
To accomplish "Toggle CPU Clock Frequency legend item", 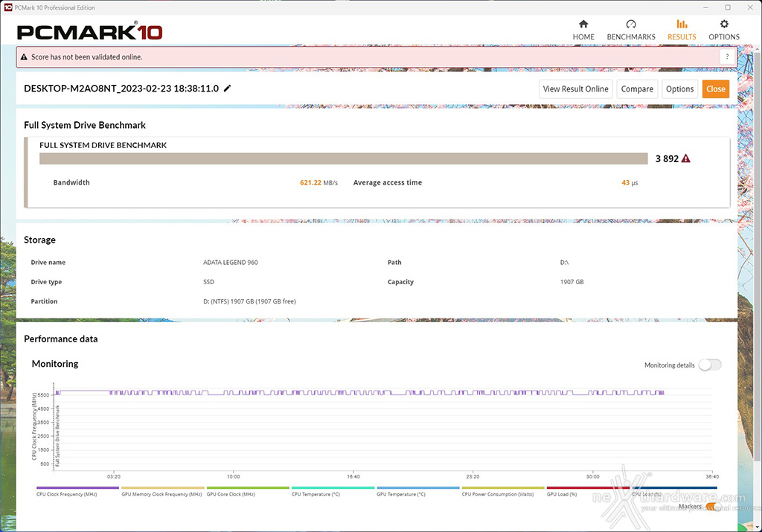I will 77,491.
